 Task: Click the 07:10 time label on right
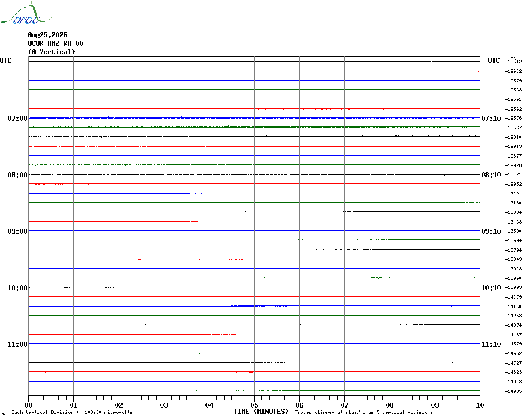click(491, 118)
